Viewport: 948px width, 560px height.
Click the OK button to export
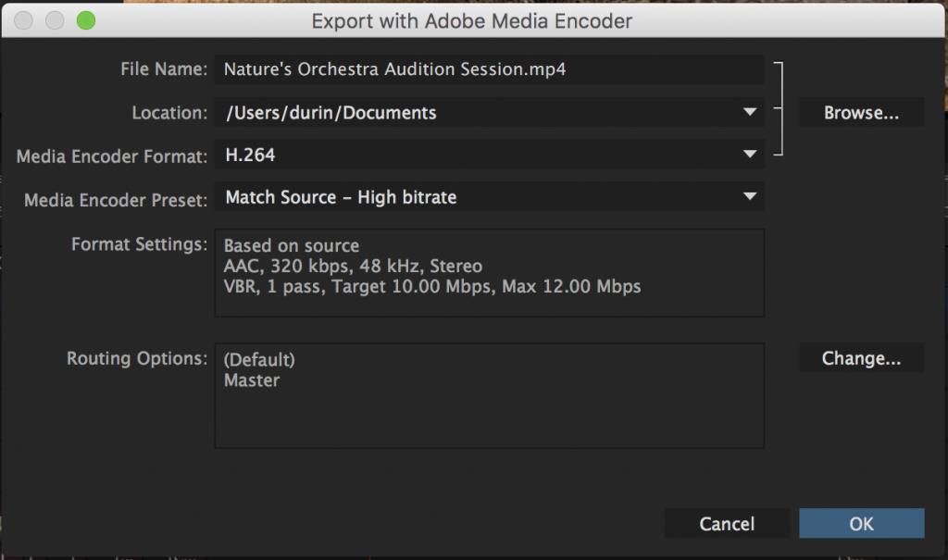(861, 523)
